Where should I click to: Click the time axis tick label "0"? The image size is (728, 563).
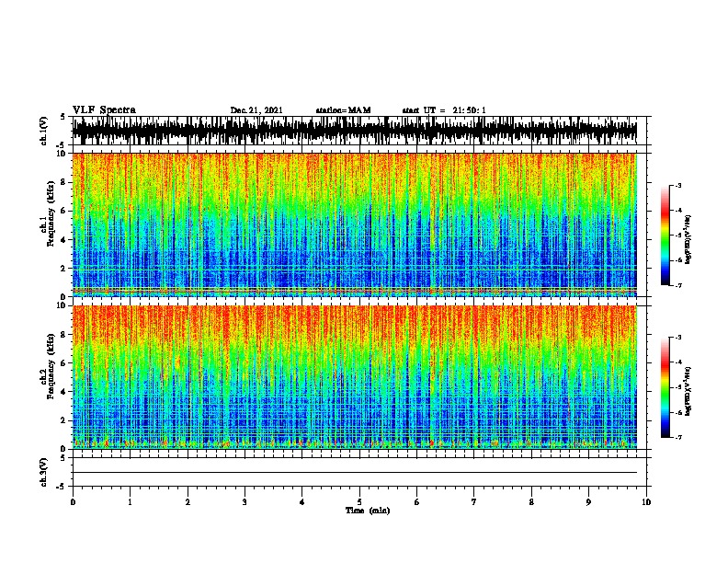[73, 502]
